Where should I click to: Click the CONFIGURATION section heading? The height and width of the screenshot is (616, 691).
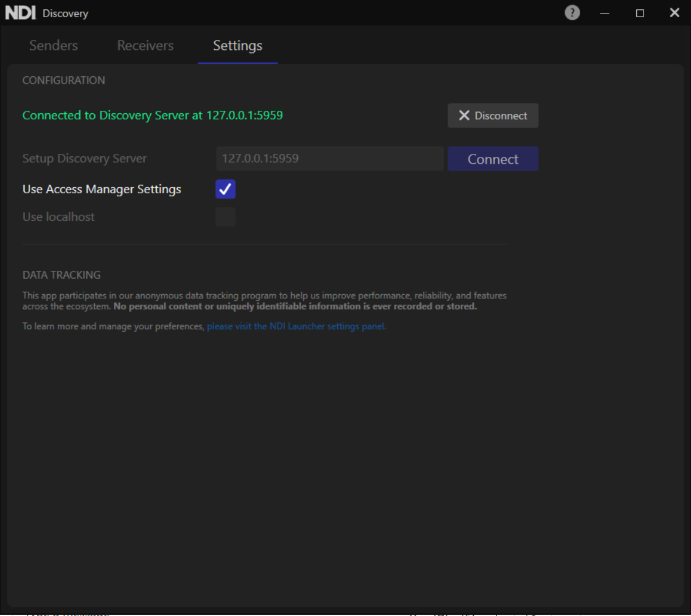pyautogui.click(x=63, y=80)
